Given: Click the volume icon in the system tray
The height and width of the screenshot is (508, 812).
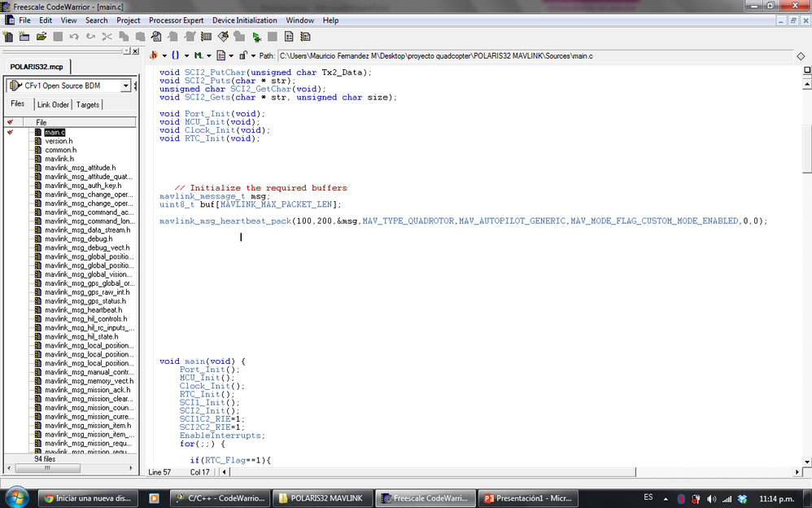Looking at the screenshot, I should pos(711,498).
